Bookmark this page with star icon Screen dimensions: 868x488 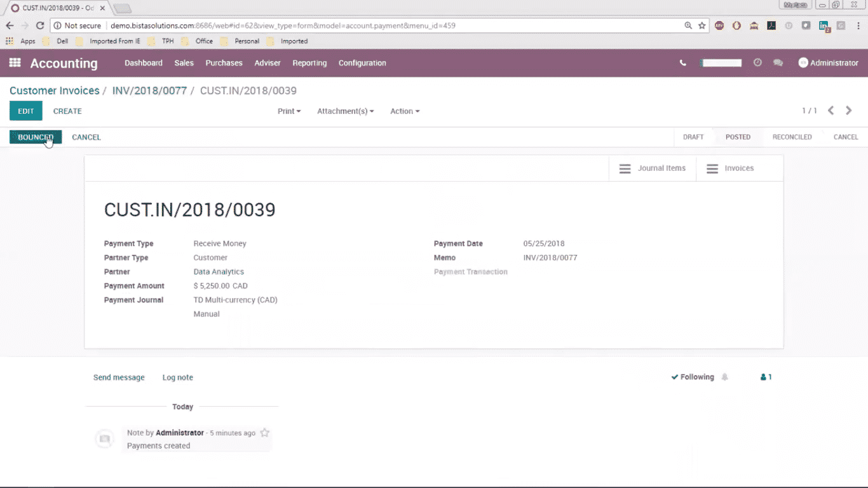702,26
